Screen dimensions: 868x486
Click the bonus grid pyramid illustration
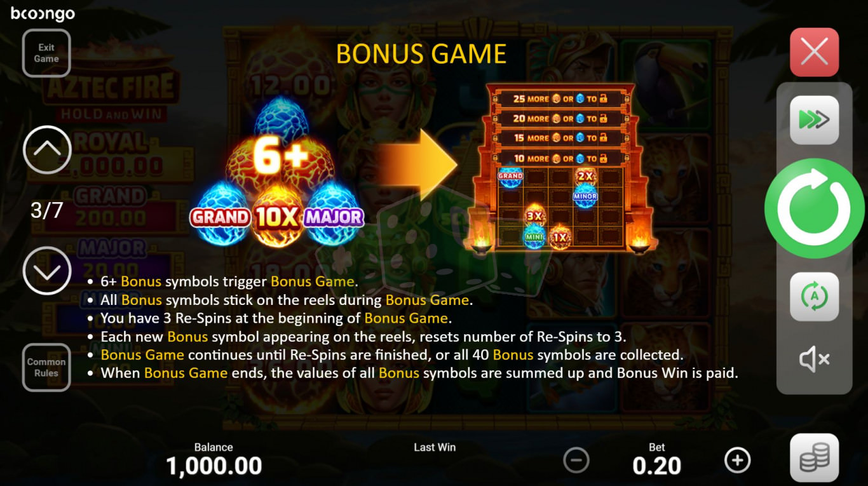[x=561, y=168]
